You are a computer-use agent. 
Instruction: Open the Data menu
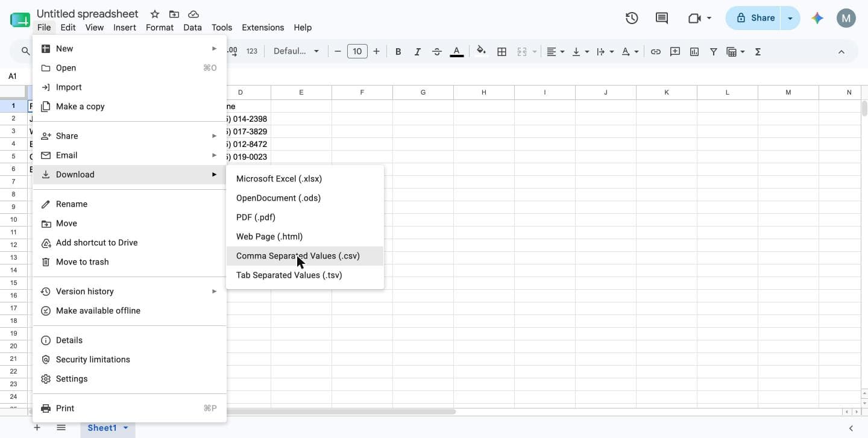point(192,27)
